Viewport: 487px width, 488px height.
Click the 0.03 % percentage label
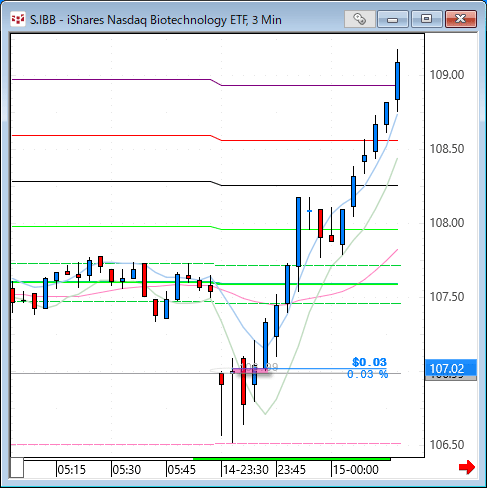[368, 374]
